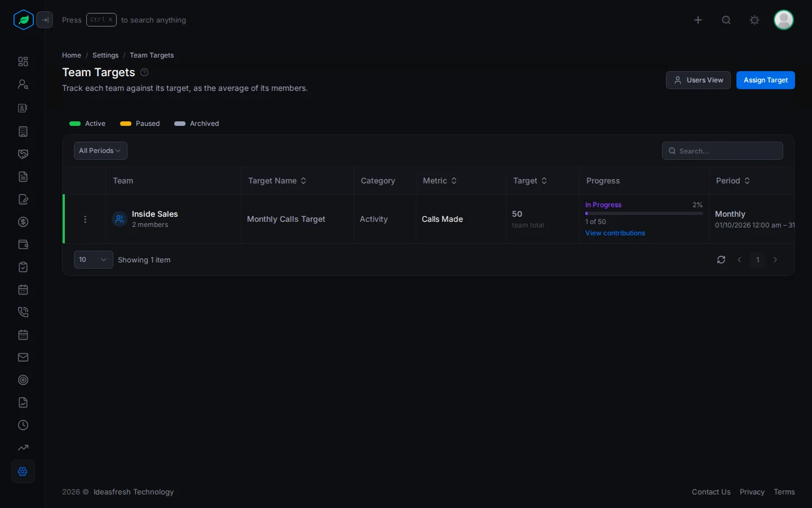
Task: Open the document with pencil icon in sidebar
Action: tap(23, 199)
